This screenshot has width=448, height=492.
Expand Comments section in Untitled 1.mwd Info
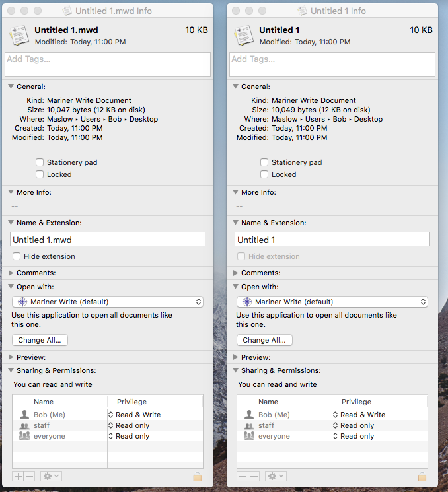pos(11,273)
